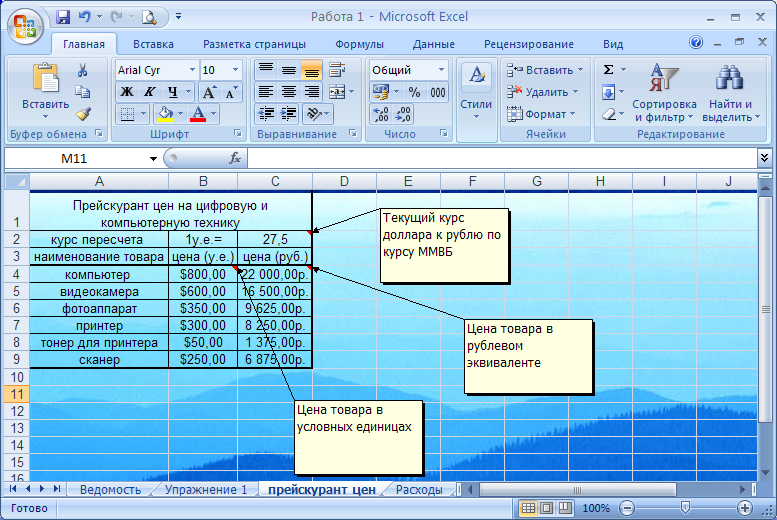Screen dimensions: 777x520
Task: Open Excel help question mark
Action: point(696,43)
